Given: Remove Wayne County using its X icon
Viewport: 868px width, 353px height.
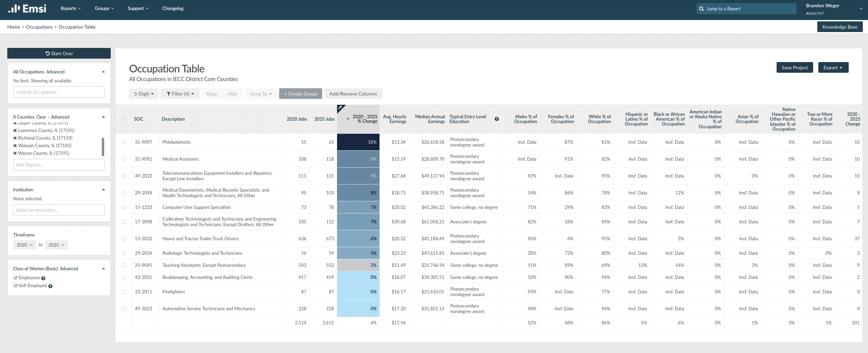Looking at the screenshot, I should 15,153.
